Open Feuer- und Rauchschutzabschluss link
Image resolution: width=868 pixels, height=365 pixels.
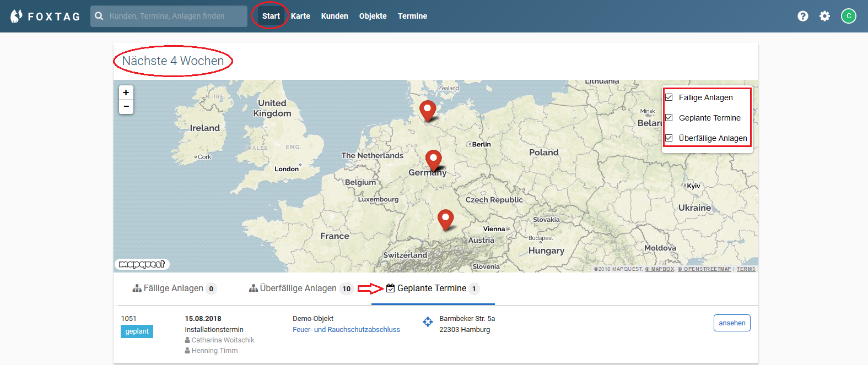point(346,330)
